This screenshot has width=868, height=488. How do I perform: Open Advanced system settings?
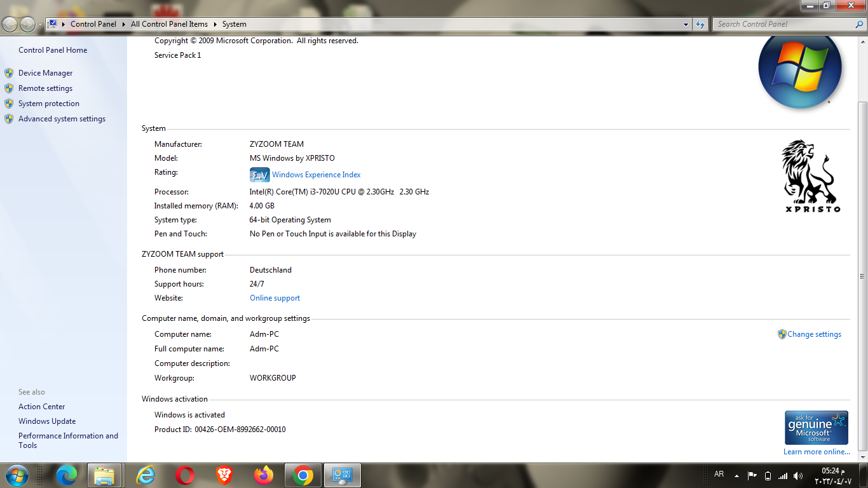62,119
